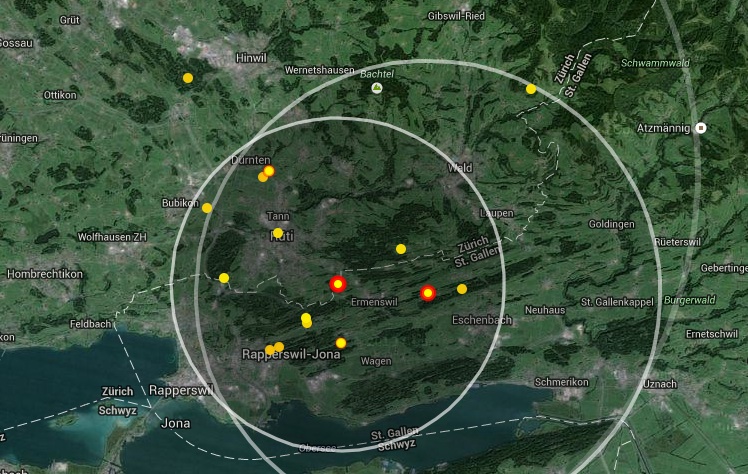Image resolution: width=748 pixels, height=474 pixels.
Task: Click the Bachtel mountain peak icon
Action: point(377,88)
